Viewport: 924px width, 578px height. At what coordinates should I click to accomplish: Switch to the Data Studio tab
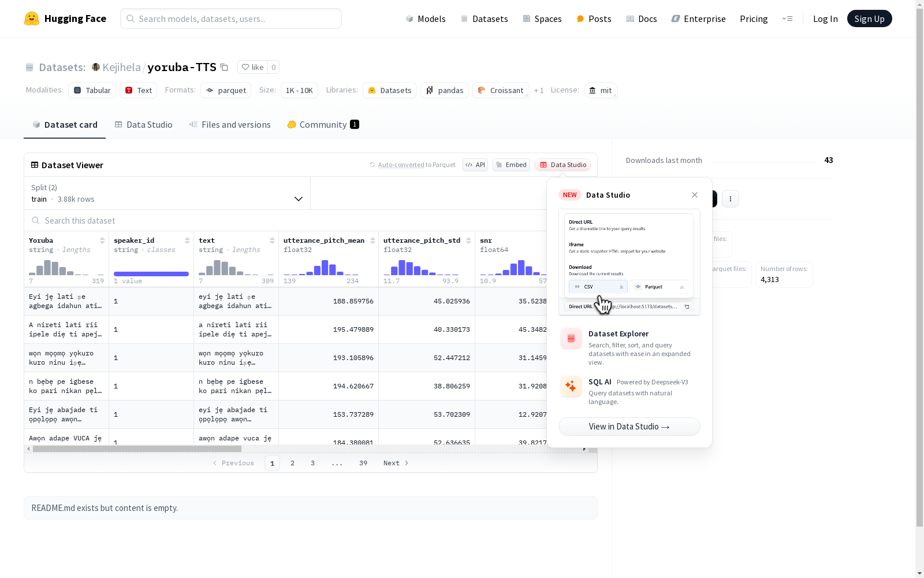point(143,125)
